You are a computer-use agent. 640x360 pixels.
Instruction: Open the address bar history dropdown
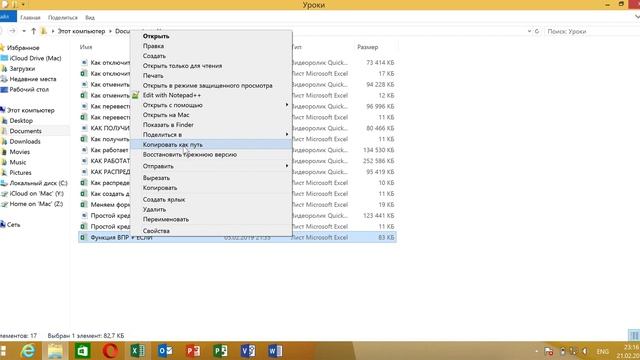coord(529,31)
